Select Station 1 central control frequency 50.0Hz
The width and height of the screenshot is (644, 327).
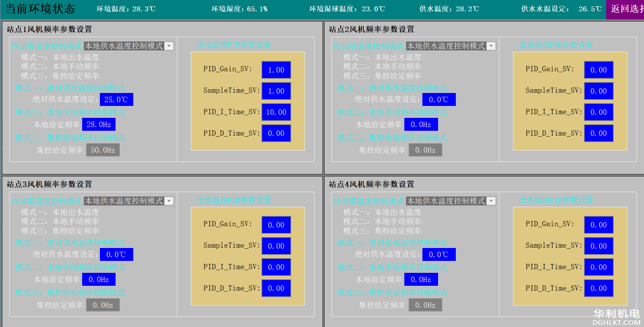[103, 150]
